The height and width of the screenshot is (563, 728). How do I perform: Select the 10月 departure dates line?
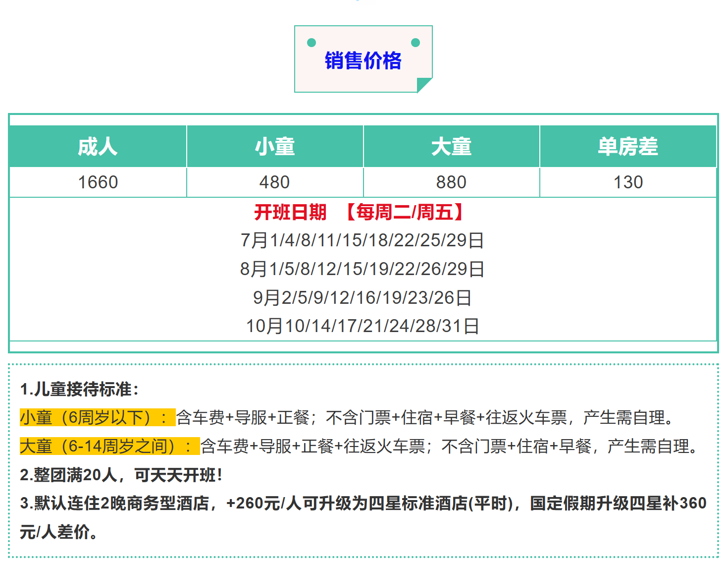tap(363, 326)
